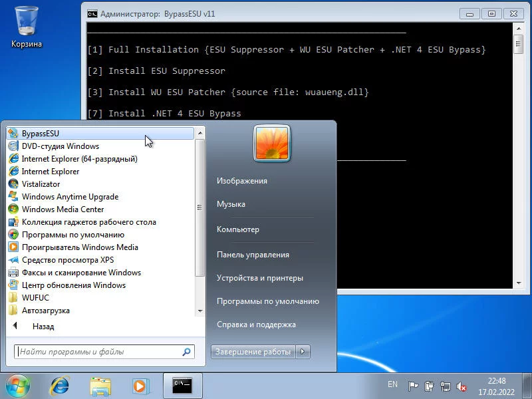Click the Action Center flag tray icon

pyautogui.click(x=412, y=386)
